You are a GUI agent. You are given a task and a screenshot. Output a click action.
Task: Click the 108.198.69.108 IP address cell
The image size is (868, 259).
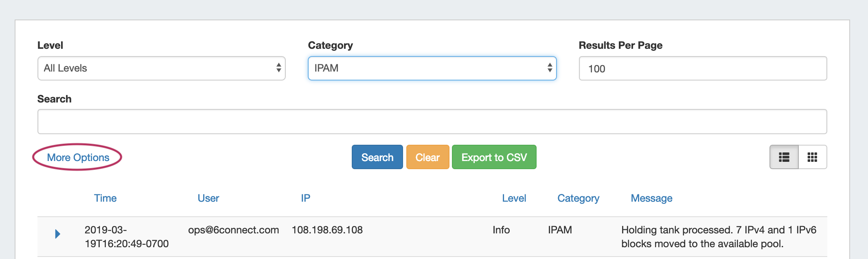pos(327,230)
